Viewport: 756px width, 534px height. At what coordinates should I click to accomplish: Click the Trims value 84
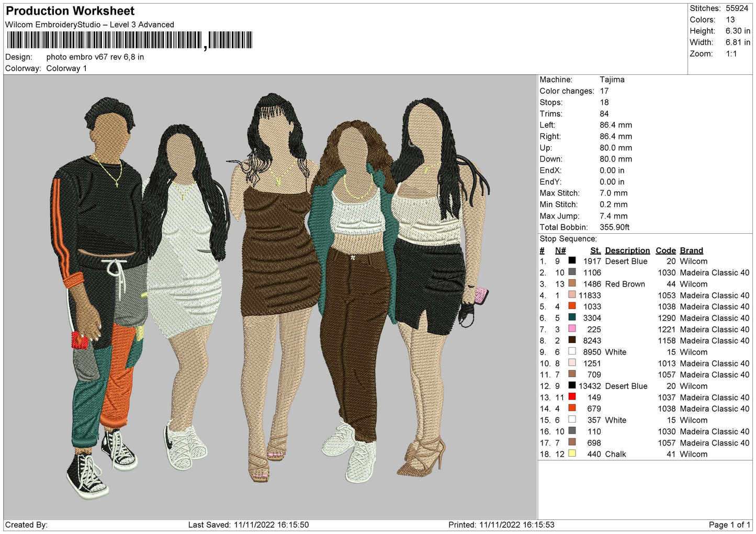tap(604, 113)
